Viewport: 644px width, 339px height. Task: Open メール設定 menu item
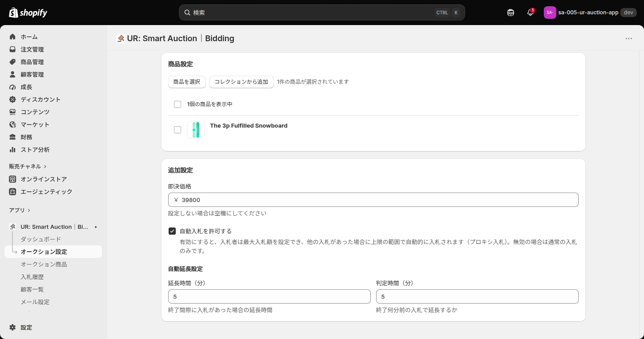click(35, 302)
